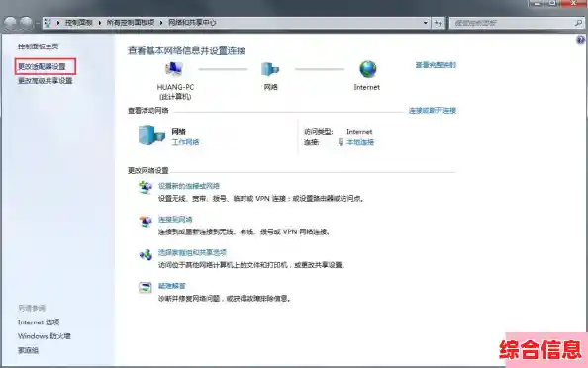
Task: Select 控制面板 breadcrumb segment
Action: [79, 23]
